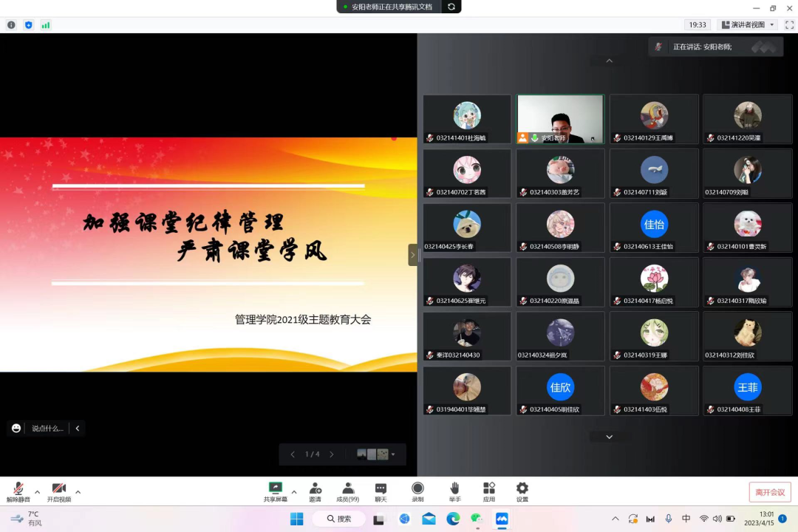Expand the video options arrow beside 开启视频
Image resolution: width=798 pixels, height=532 pixels.
[x=78, y=492]
